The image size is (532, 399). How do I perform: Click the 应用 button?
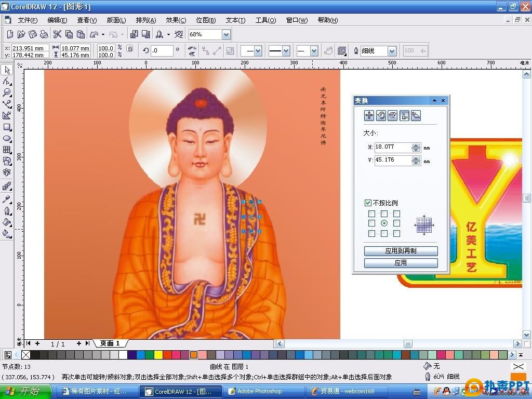[401, 262]
